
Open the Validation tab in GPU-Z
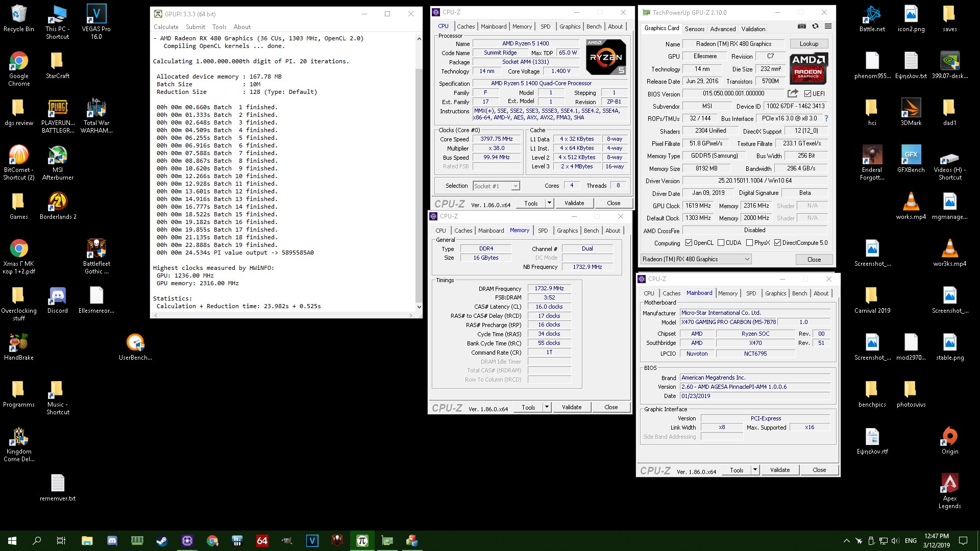[753, 29]
